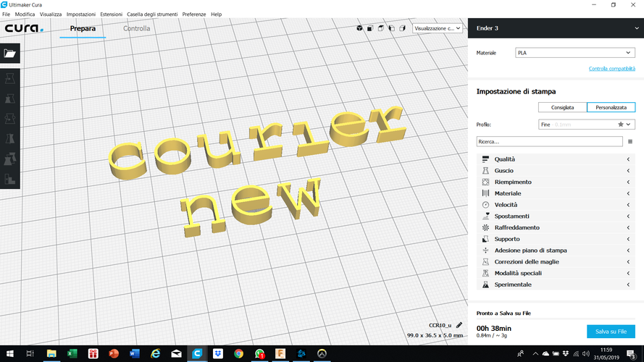Switch to 3D isometric view cube icon
Image resolution: width=644 pixels, height=362 pixels.
tap(359, 28)
